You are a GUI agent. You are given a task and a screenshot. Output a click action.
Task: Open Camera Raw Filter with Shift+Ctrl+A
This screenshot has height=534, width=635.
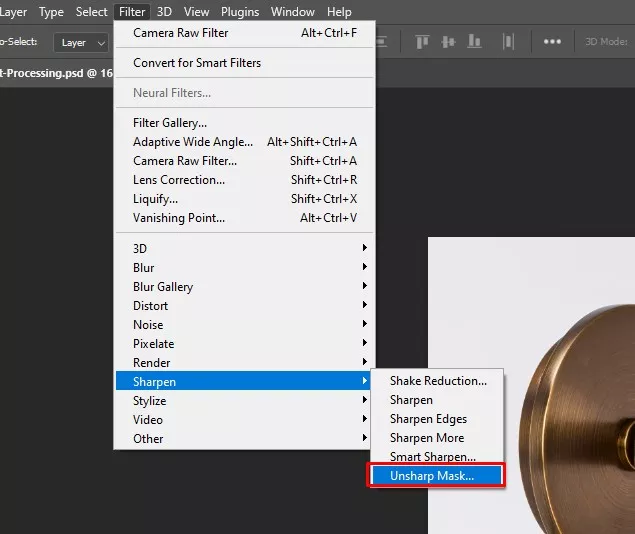(245, 161)
